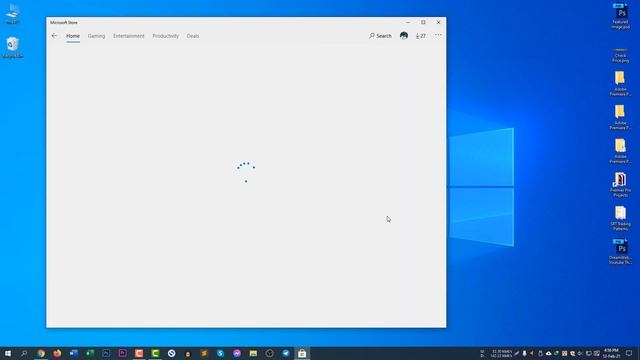
Task: Open the taskbar clock and date
Action: point(611,353)
